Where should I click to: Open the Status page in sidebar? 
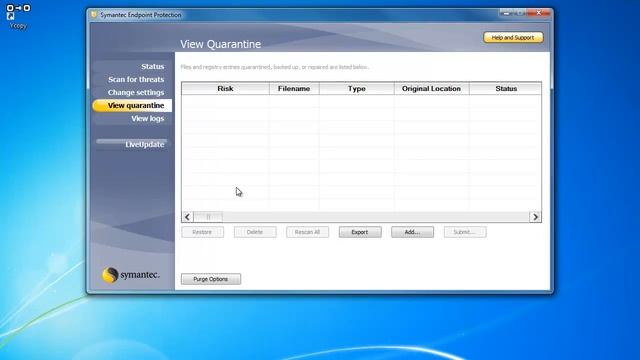coord(152,67)
